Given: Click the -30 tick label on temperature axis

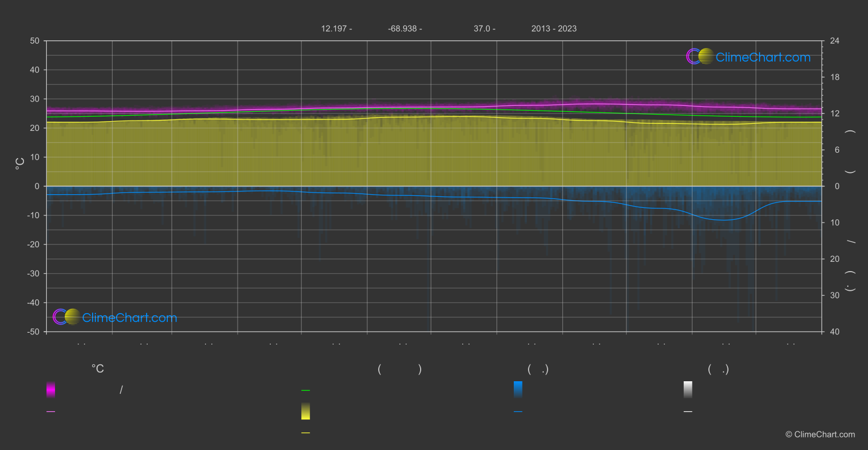Looking at the screenshot, I should pos(33,274).
